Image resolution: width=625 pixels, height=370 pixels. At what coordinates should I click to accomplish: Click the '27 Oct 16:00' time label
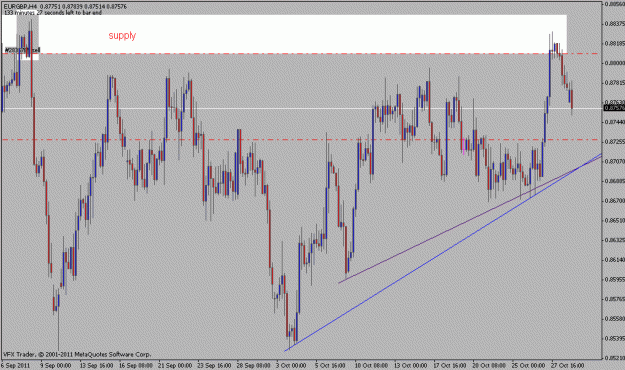pyautogui.click(x=568, y=365)
